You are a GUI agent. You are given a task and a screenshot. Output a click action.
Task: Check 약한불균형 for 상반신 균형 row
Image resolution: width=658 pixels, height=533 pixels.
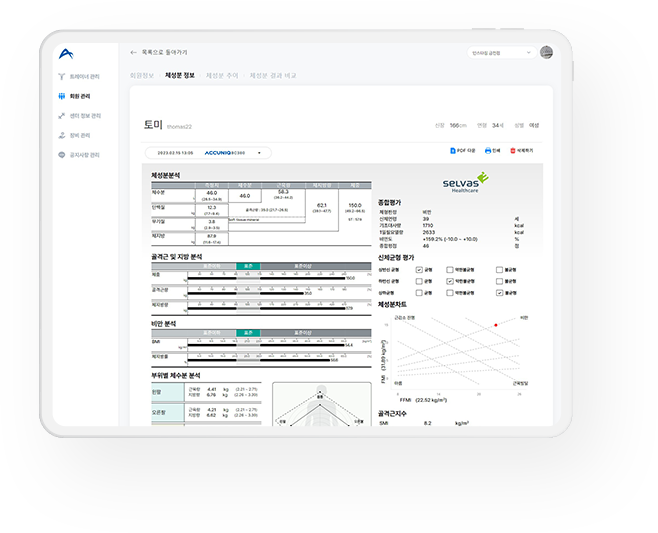pos(449,269)
